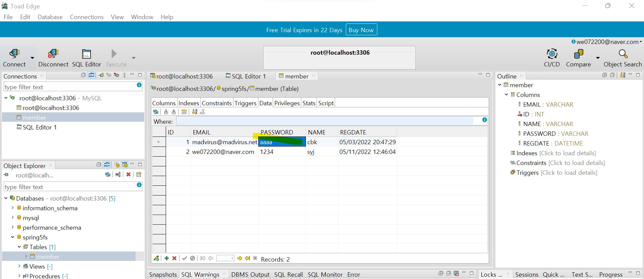Collapse the Columns node in Outline
The width and height of the screenshot is (644, 279).
pyautogui.click(x=506, y=95)
